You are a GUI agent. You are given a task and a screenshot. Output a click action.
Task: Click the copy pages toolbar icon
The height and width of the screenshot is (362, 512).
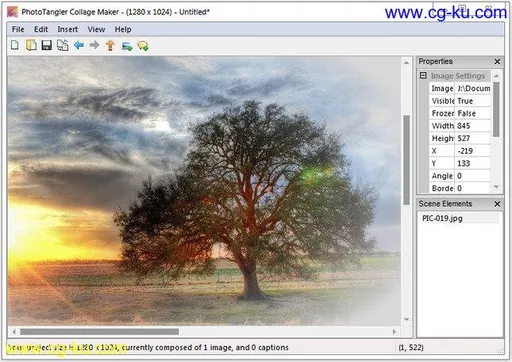(x=63, y=45)
